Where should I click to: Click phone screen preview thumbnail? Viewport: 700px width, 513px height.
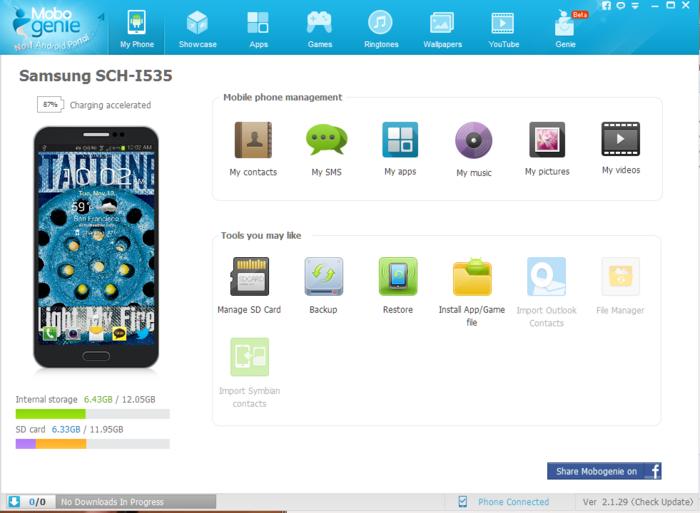pyautogui.click(x=96, y=247)
